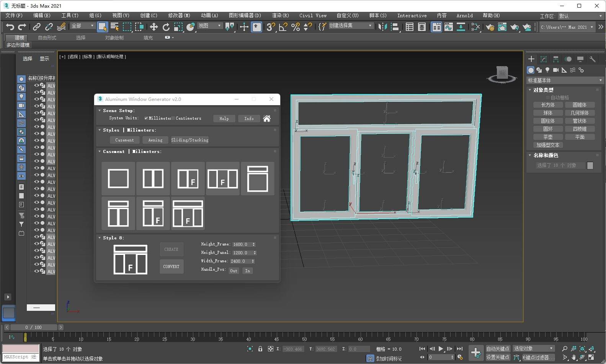Open the Motion panel icon
This screenshot has width=606, height=364.
[568, 59]
